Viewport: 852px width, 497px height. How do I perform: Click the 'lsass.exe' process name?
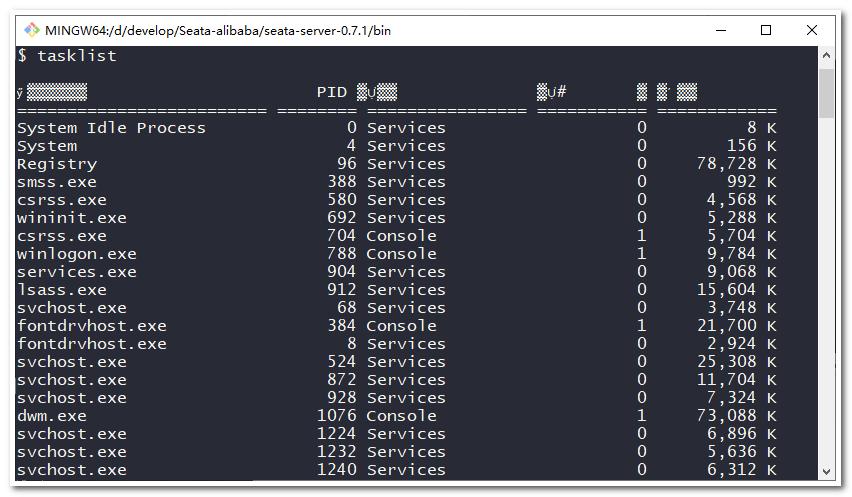(62, 290)
